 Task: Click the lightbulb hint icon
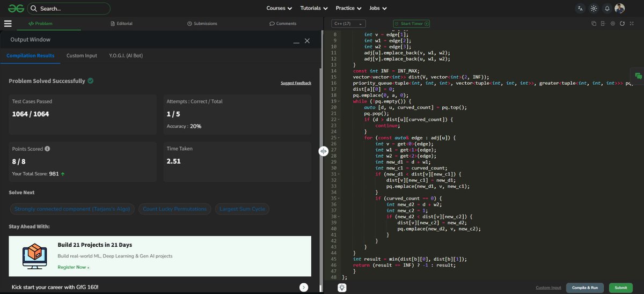342,288
